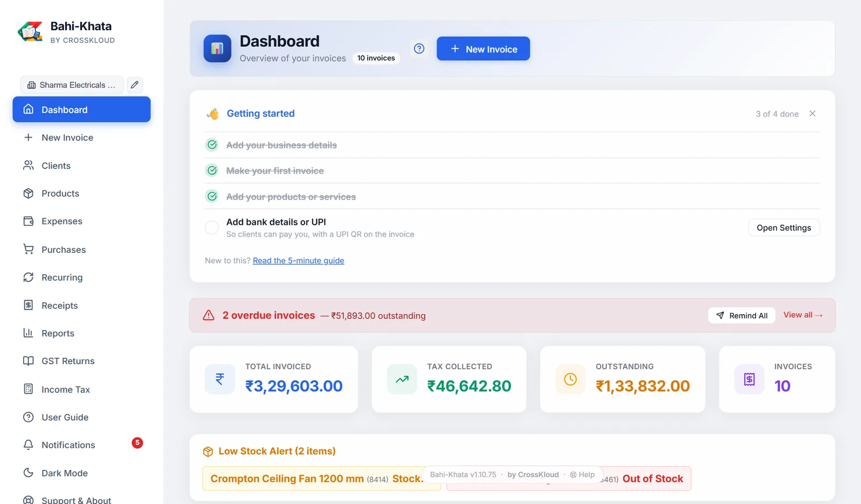Open the Read the 5-minute guide link
The height and width of the screenshot is (504, 861).
coord(299,260)
